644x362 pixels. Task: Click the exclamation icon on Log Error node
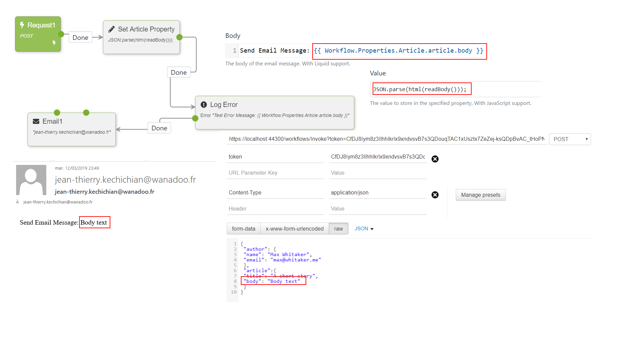click(204, 105)
